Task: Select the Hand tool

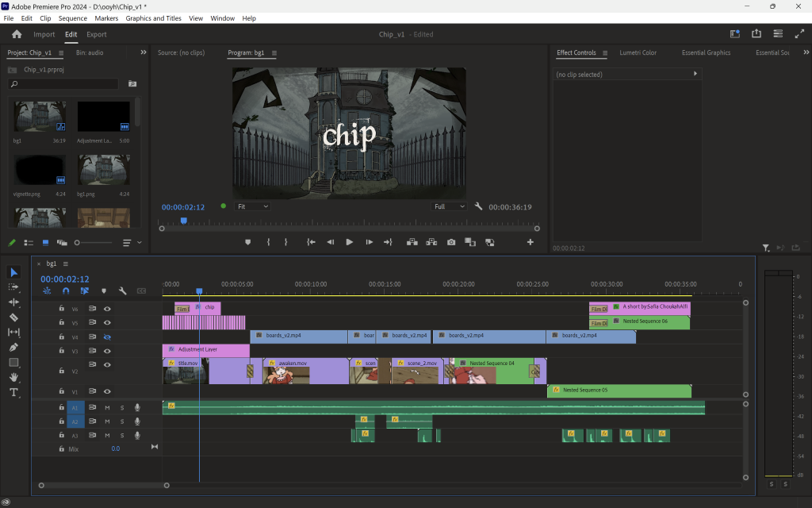Action: (x=14, y=377)
